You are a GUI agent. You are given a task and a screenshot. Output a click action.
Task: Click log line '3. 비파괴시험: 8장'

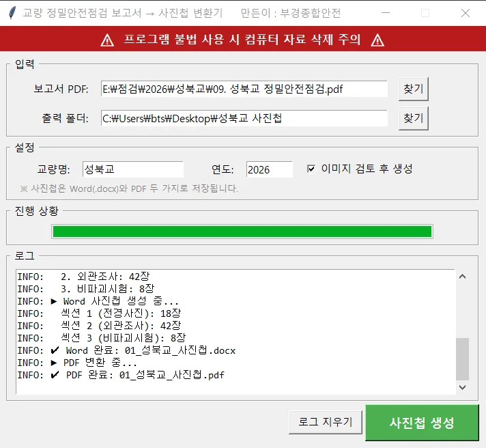85,289
